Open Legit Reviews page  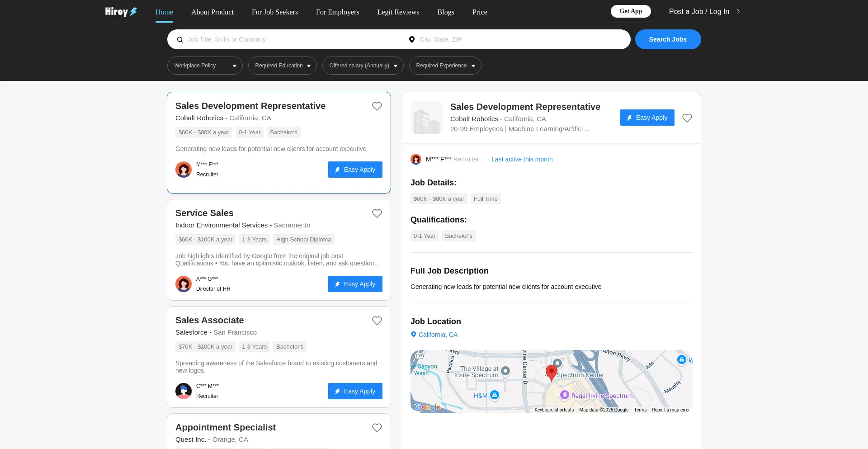tap(398, 12)
